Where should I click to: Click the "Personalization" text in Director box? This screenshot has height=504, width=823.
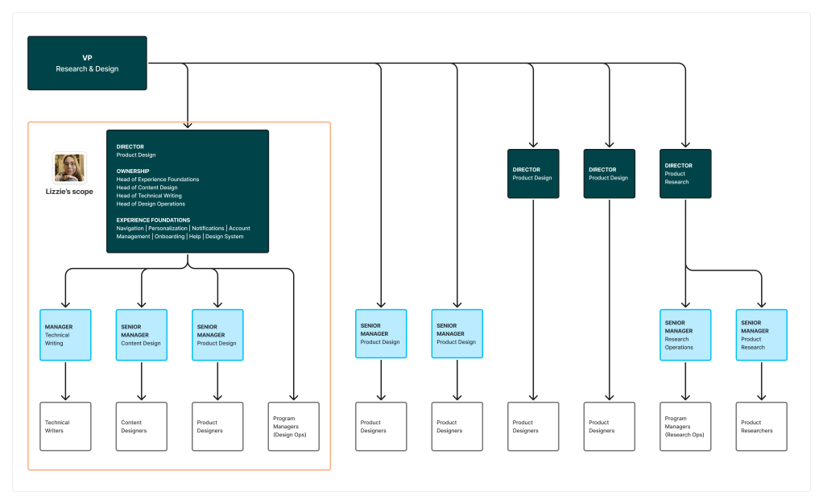pos(167,229)
